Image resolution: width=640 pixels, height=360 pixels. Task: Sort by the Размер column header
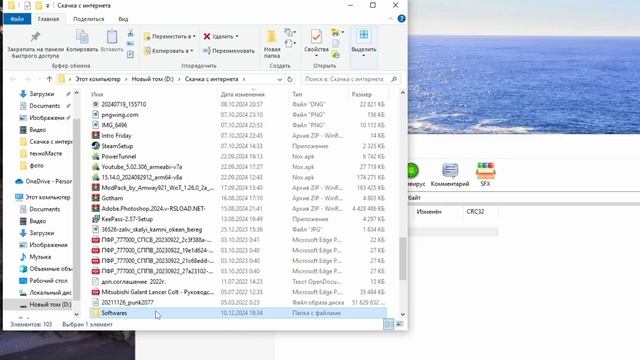click(x=362, y=94)
